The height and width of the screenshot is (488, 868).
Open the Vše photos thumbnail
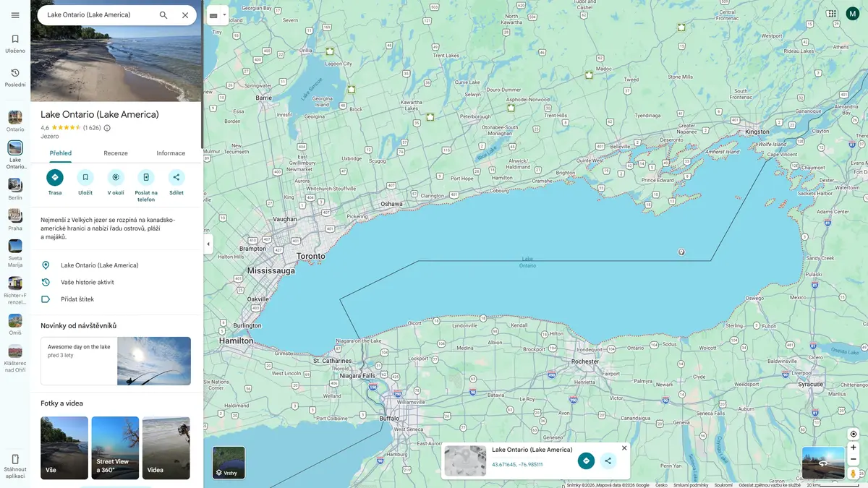tap(64, 448)
